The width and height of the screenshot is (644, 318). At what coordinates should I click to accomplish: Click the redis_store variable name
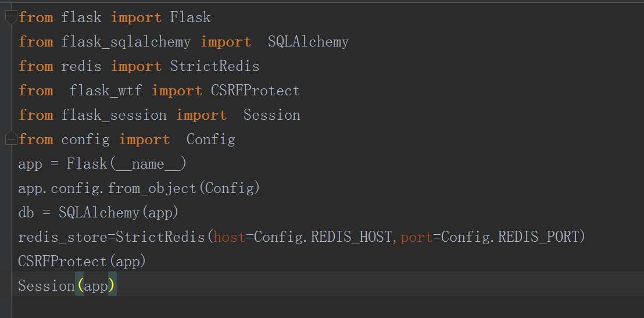coord(63,237)
